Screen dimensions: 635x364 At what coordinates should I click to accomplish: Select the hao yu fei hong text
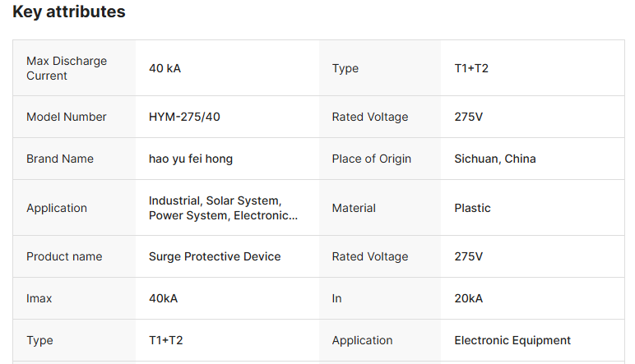[x=191, y=159]
